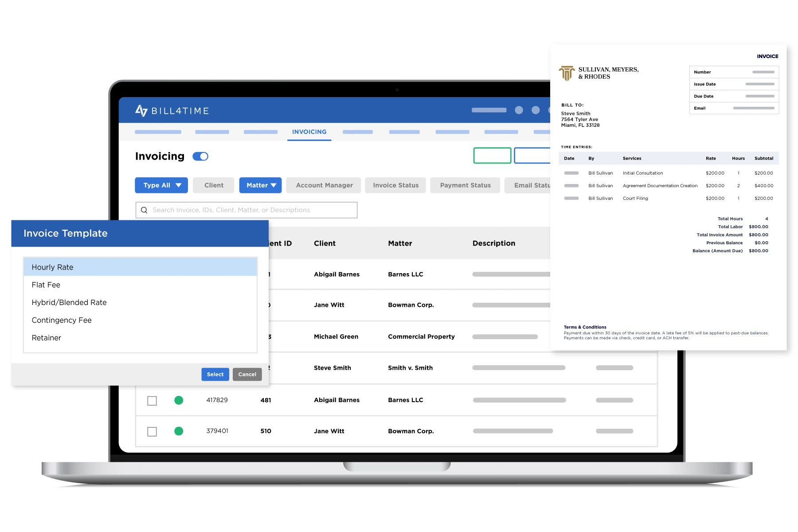Click the blue outlined button

coord(532,156)
